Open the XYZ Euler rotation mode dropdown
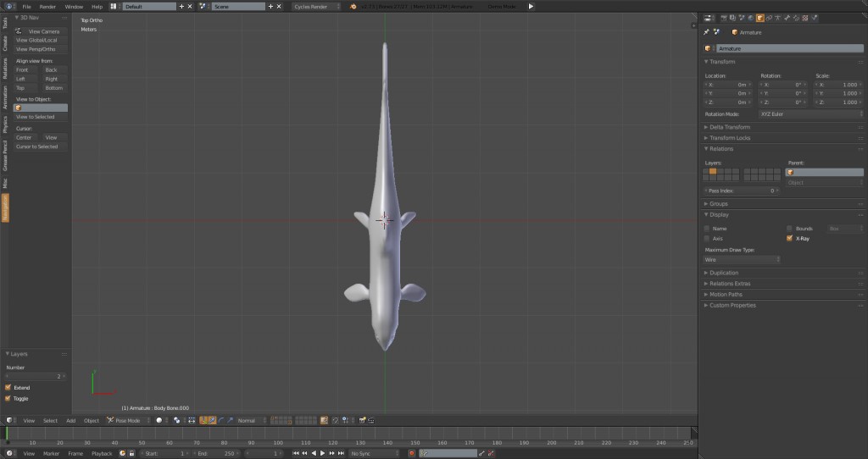 (811, 114)
